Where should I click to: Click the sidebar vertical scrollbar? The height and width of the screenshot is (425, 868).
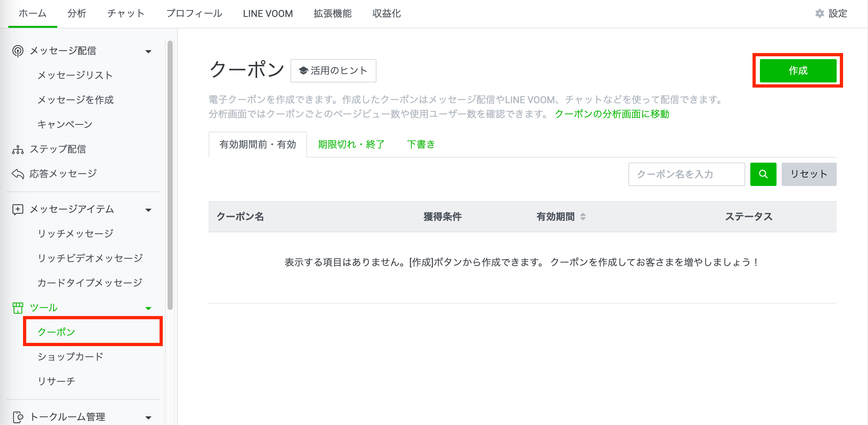(x=170, y=175)
